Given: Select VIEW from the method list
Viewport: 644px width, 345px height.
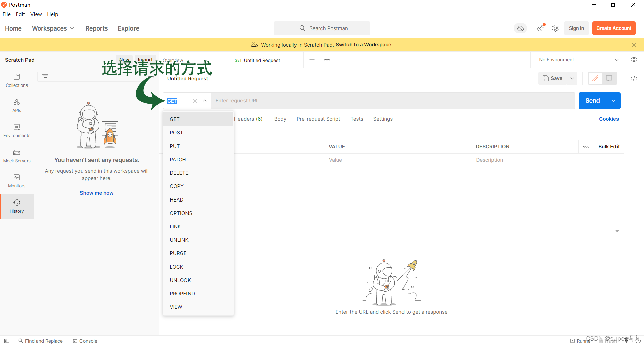Looking at the screenshot, I should click(x=198, y=307).
